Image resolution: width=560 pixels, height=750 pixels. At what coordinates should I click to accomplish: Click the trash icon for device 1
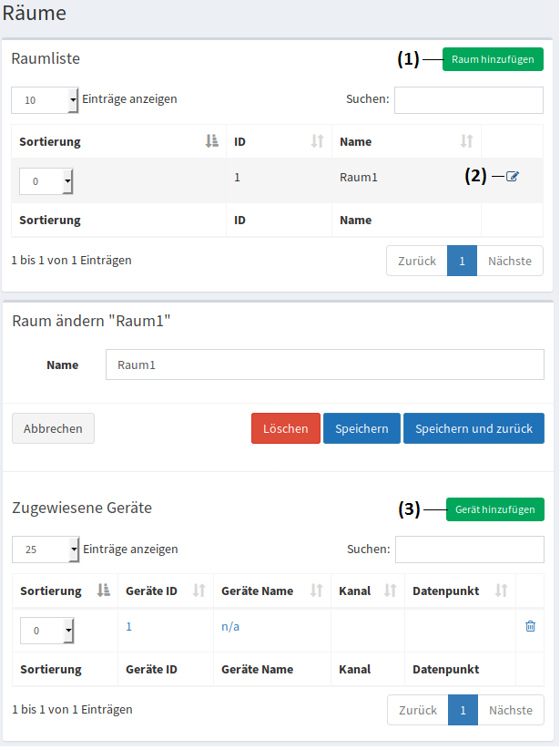click(x=530, y=626)
